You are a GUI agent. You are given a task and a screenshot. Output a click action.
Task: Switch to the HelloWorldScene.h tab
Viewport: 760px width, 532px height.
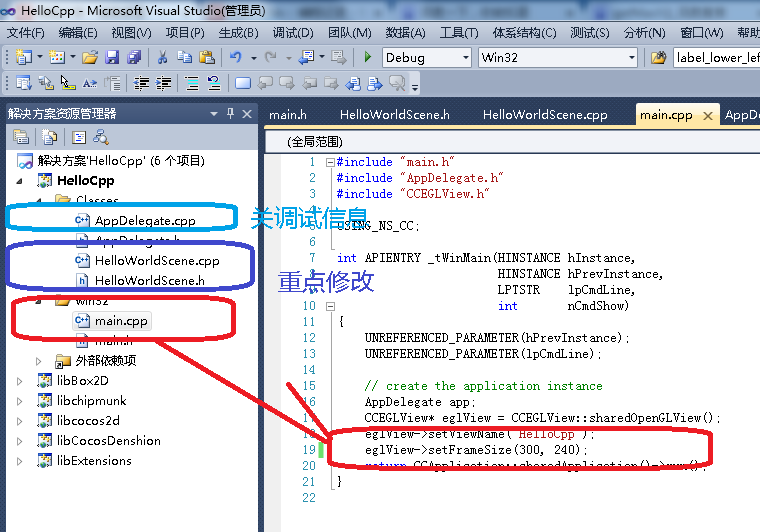pyautogui.click(x=395, y=115)
